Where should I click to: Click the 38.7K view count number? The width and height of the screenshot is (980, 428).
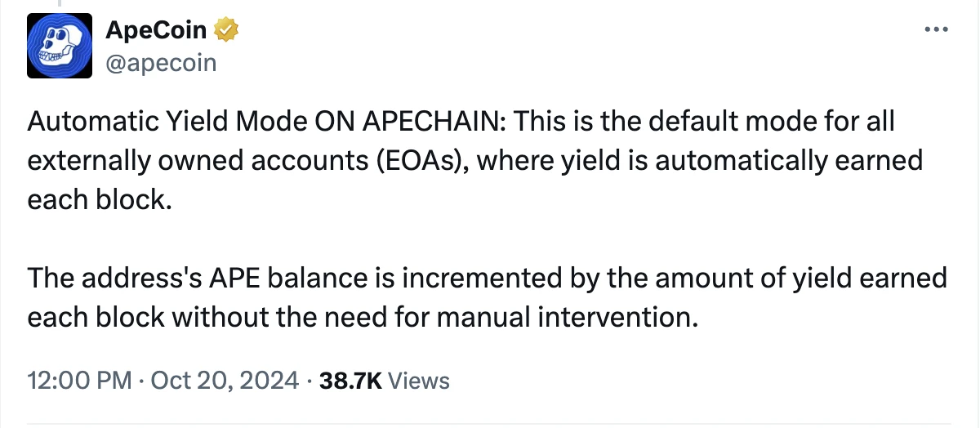[351, 380]
